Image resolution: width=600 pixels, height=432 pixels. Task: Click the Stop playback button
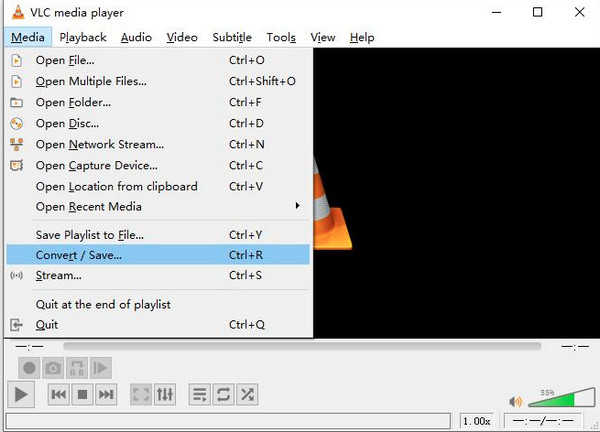point(82,395)
